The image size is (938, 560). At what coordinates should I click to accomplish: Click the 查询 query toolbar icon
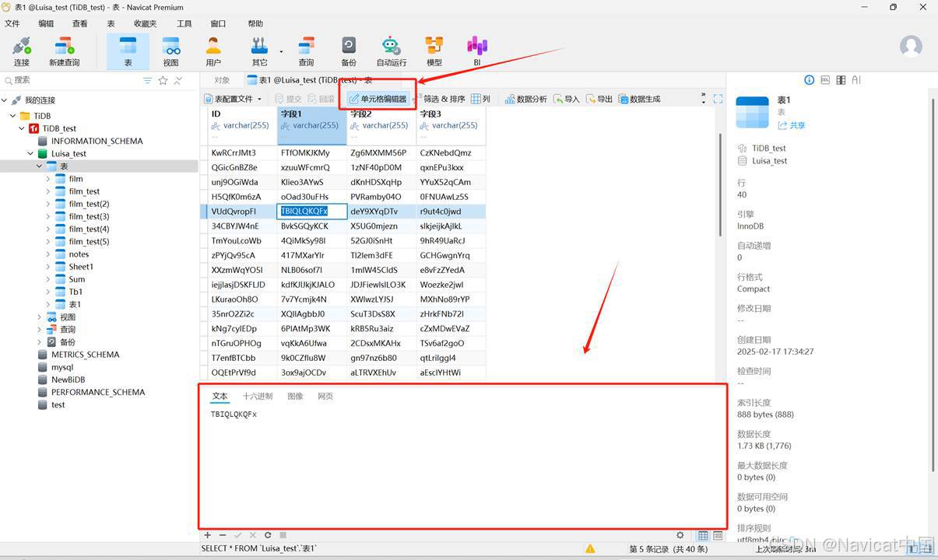tap(306, 51)
